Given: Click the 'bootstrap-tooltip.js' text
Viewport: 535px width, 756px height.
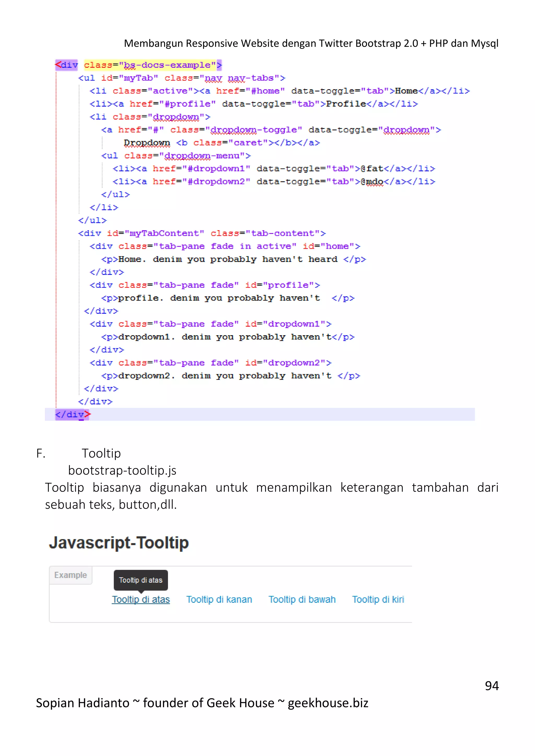Looking at the screenshot, I should pos(122,470).
